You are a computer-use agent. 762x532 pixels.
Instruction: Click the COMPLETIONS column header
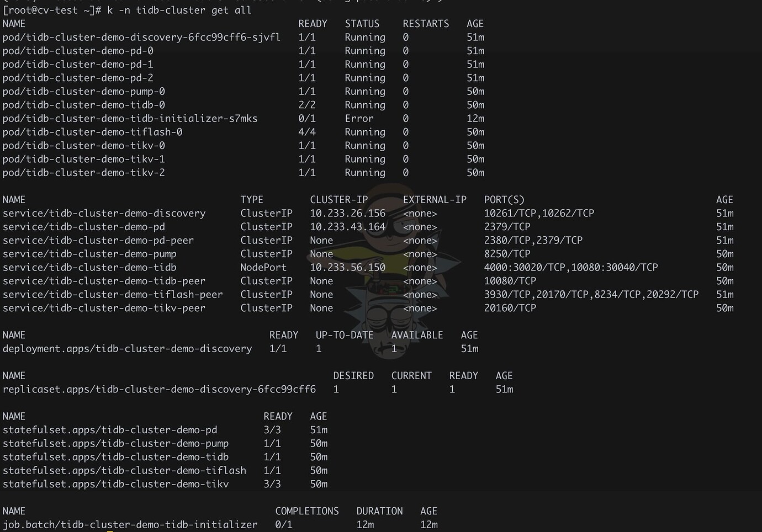pyautogui.click(x=306, y=511)
